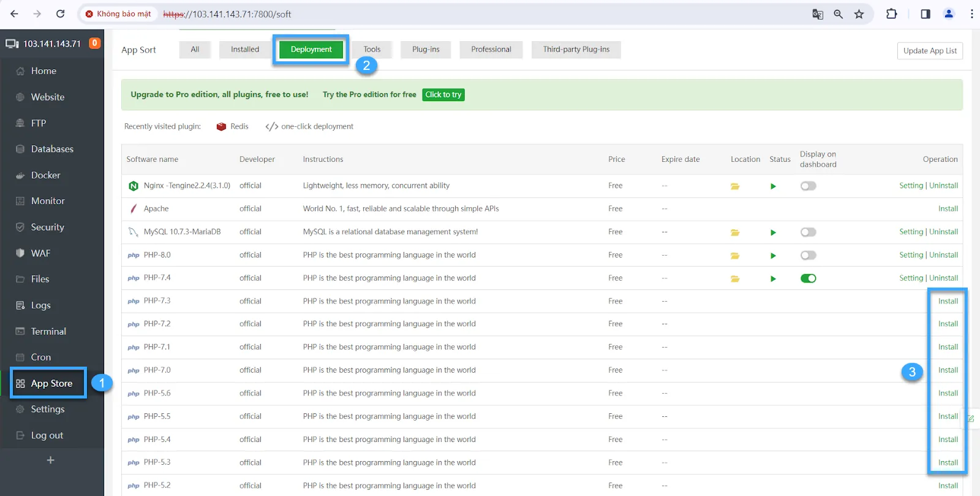Open the one-click deployment plugin link
The width and height of the screenshot is (980, 496).
pos(309,126)
